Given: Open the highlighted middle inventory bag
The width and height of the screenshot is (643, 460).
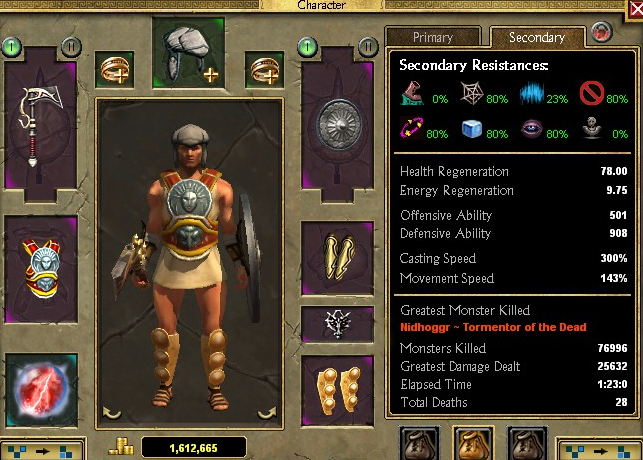Looking at the screenshot, I should 473,444.
